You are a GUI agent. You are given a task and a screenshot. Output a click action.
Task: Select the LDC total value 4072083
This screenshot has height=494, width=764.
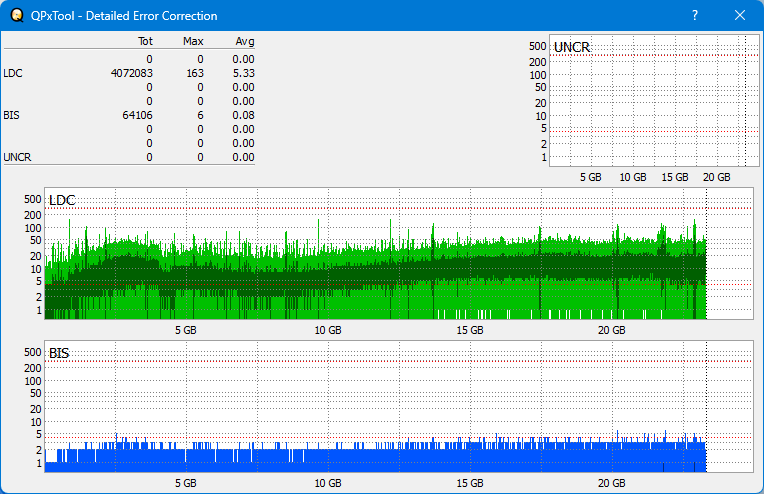click(x=132, y=73)
